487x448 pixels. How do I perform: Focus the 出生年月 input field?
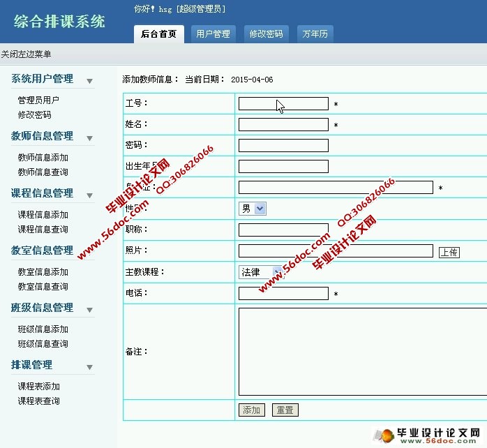(x=283, y=166)
